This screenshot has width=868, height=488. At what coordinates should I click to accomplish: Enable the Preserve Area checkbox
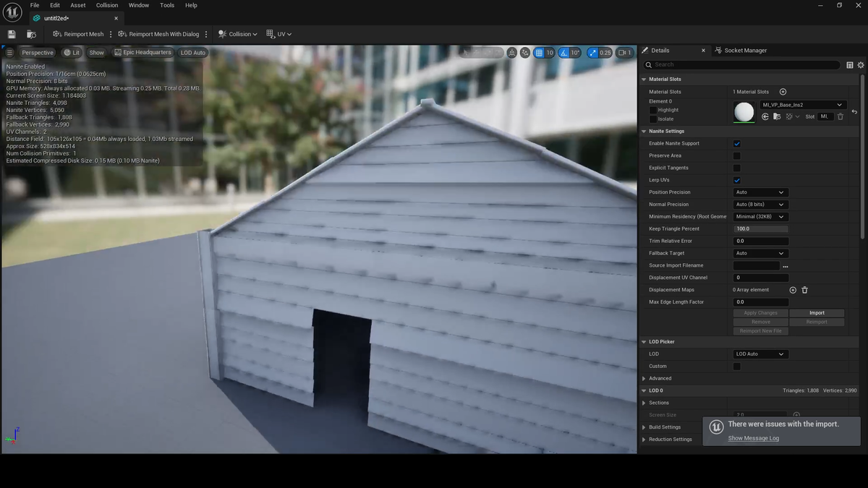[736, 156]
